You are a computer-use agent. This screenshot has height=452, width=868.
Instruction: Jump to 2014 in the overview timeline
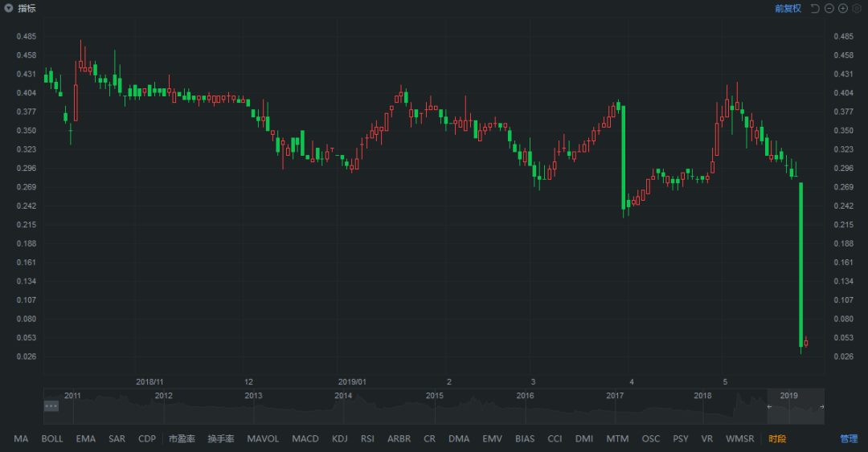pos(343,396)
